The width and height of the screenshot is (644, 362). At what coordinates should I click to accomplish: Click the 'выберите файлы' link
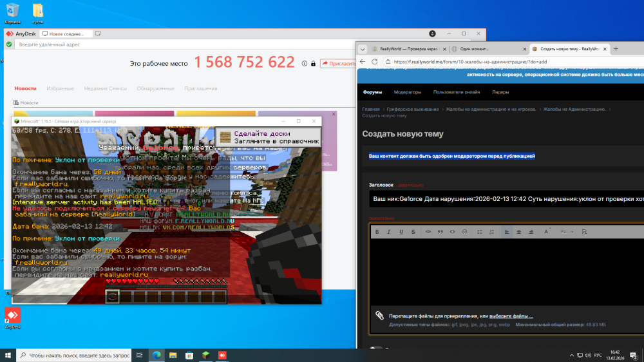[511, 316]
